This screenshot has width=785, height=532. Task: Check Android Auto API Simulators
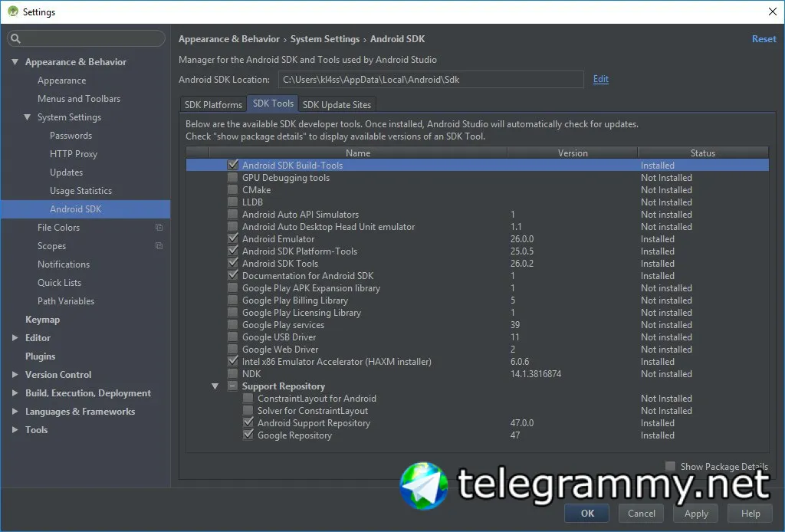point(233,214)
